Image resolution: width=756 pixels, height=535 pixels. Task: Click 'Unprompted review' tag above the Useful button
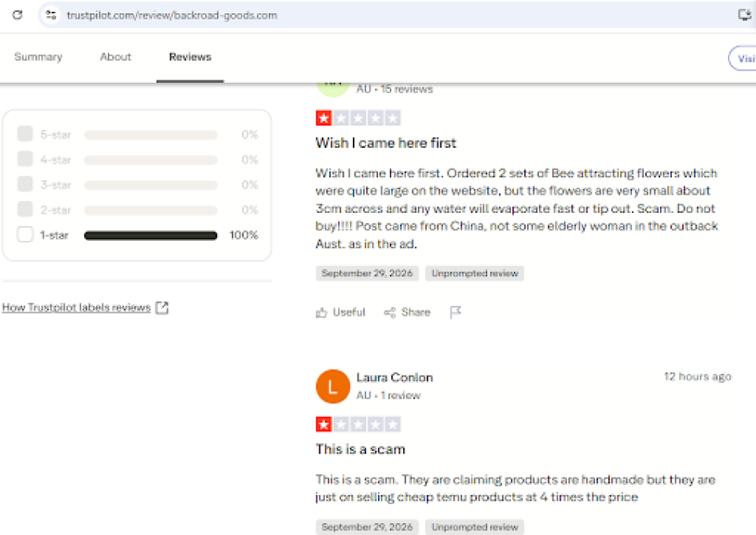(x=475, y=273)
